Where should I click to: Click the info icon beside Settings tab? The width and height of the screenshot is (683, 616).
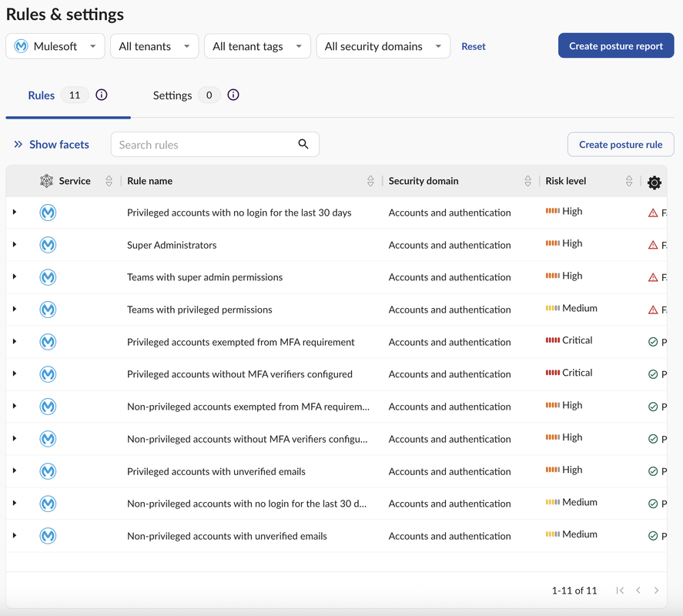point(233,95)
